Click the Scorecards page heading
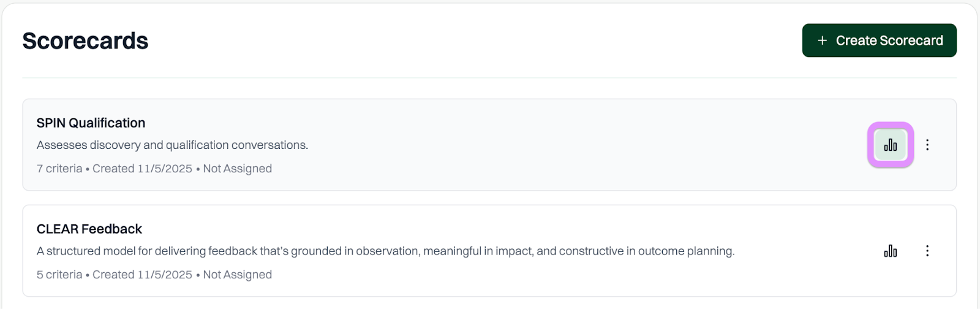This screenshot has width=980, height=309. [85, 41]
